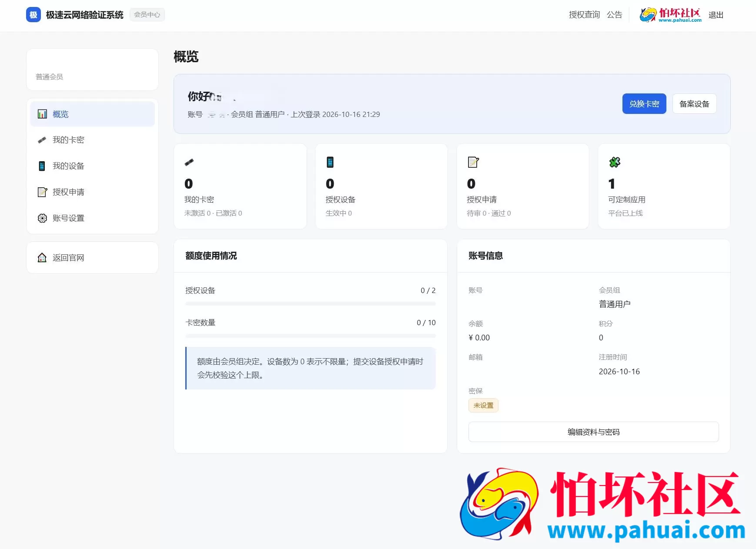Image resolution: width=756 pixels, height=549 pixels.
Task: Click the 额度由会员组决定 info note
Action: [311, 368]
